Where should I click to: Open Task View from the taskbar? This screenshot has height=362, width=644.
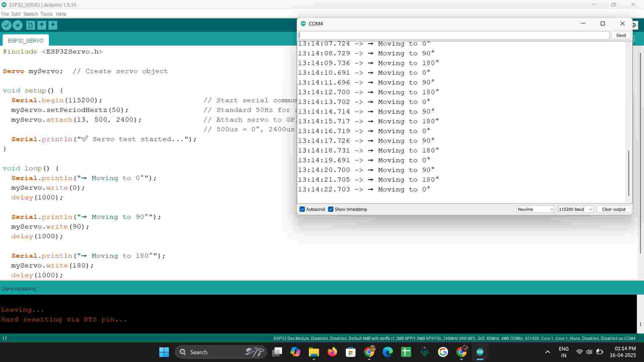point(277,352)
